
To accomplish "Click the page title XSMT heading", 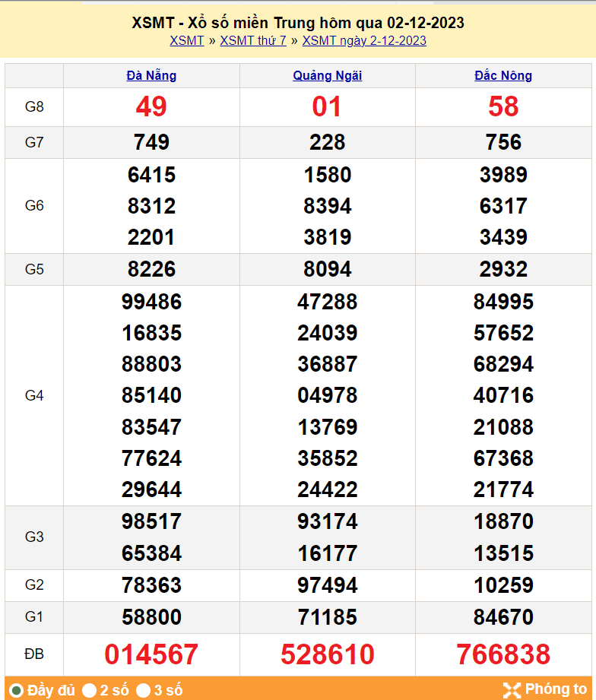I will pyautogui.click(x=298, y=24).
